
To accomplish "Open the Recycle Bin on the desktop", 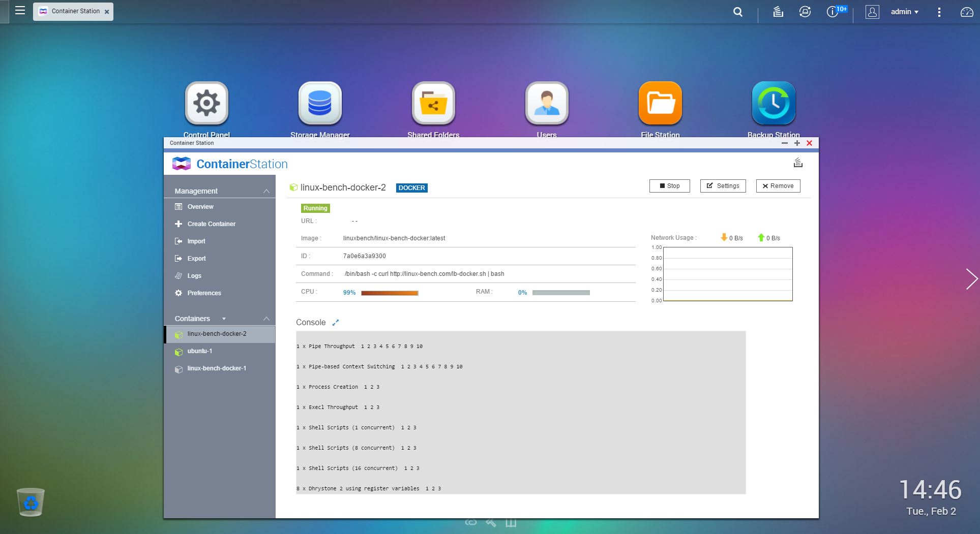I will point(31,502).
